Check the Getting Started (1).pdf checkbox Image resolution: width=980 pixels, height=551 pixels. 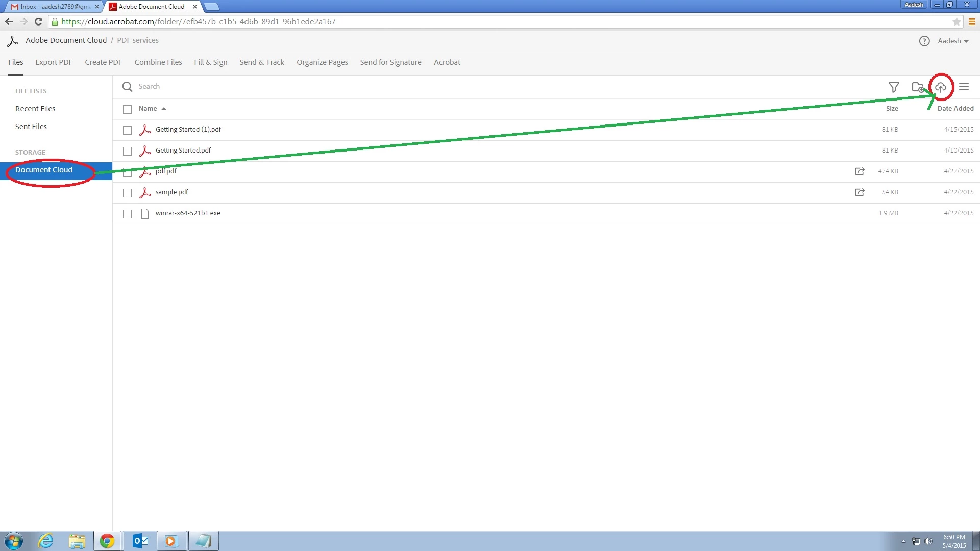pyautogui.click(x=128, y=130)
